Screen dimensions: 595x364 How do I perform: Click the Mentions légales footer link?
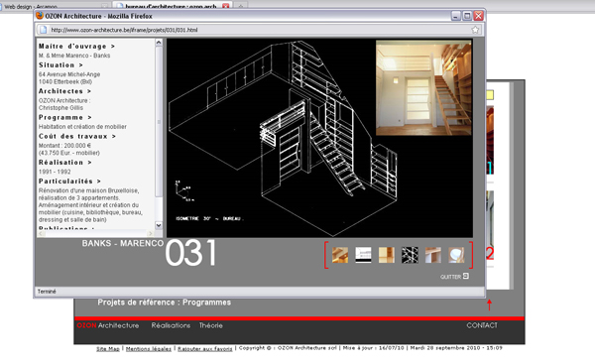(x=149, y=348)
